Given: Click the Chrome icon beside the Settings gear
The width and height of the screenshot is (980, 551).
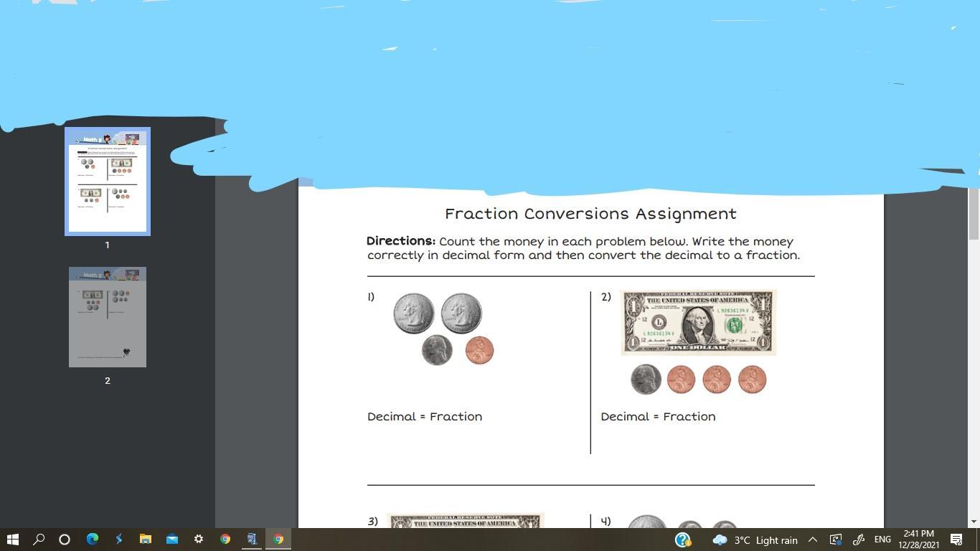Looking at the screenshot, I should pos(225,539).
